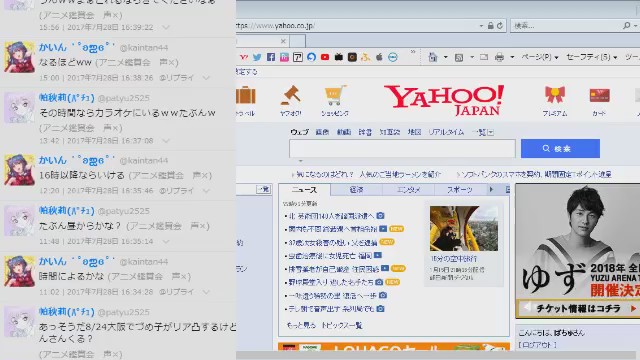The image size is (640, 360).
Task: Click the Yahoo! JAPAN logo
Action: click(444, 100)
